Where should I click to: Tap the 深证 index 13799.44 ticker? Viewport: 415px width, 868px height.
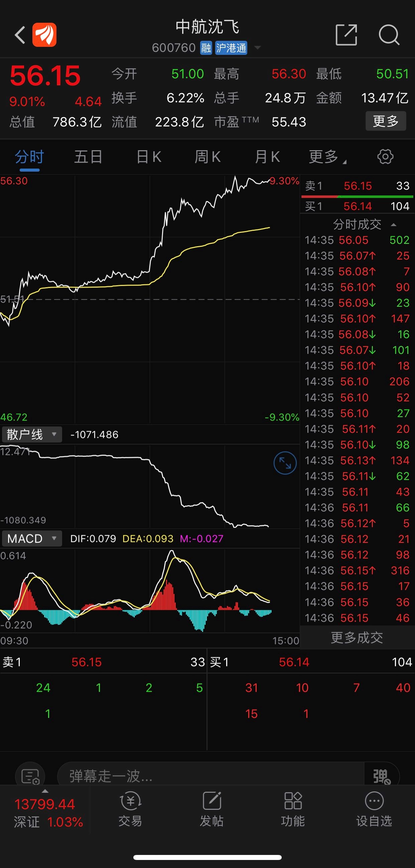pyautogui.click(x=45, y=813)
